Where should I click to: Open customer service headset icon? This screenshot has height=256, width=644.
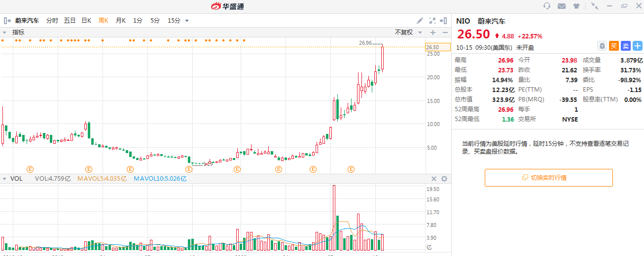546,6
